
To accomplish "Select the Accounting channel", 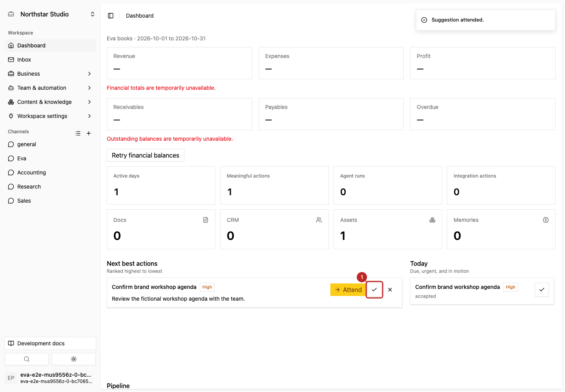I will 50,172.
